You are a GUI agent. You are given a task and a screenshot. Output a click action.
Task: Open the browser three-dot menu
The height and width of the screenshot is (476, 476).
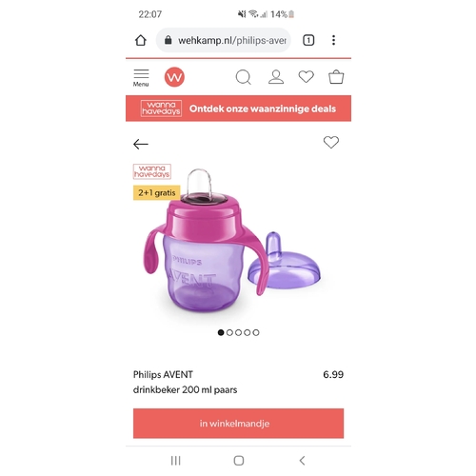(333, 40)
